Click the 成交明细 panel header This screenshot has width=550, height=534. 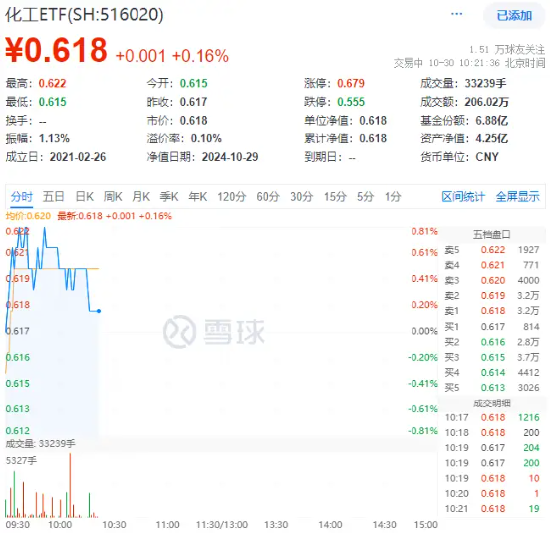click(491, 403)
